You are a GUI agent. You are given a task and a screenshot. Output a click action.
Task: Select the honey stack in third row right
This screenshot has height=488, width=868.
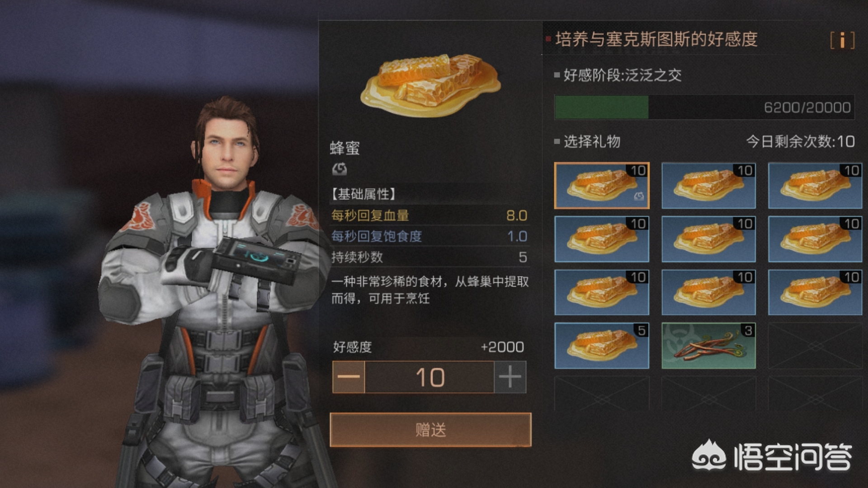(x=815, y=292)
